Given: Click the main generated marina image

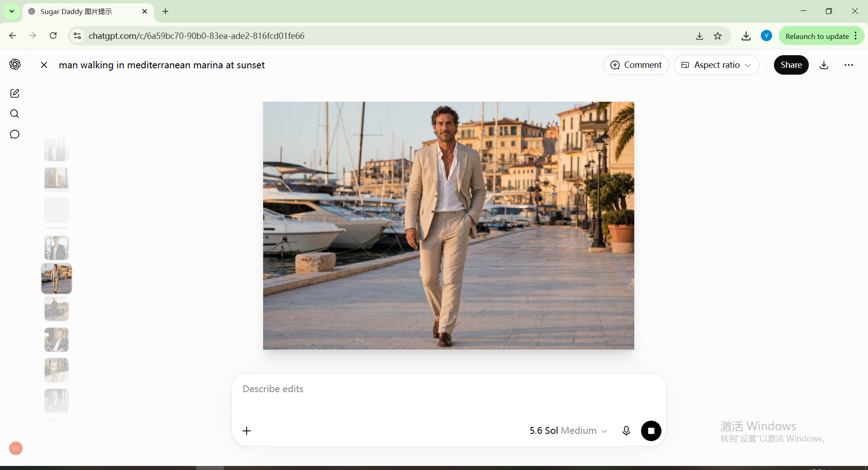Looking at the screenshot, I should coord(448,225).
